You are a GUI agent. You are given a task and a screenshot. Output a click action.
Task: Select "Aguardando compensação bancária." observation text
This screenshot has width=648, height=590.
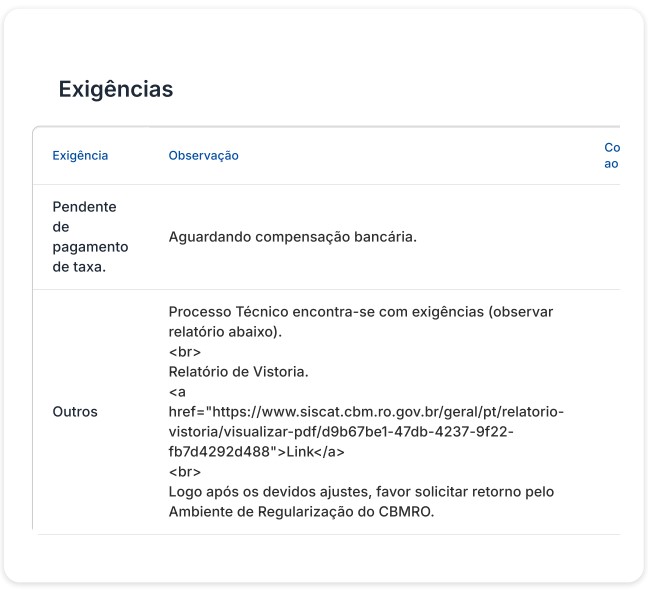[292, 237]
